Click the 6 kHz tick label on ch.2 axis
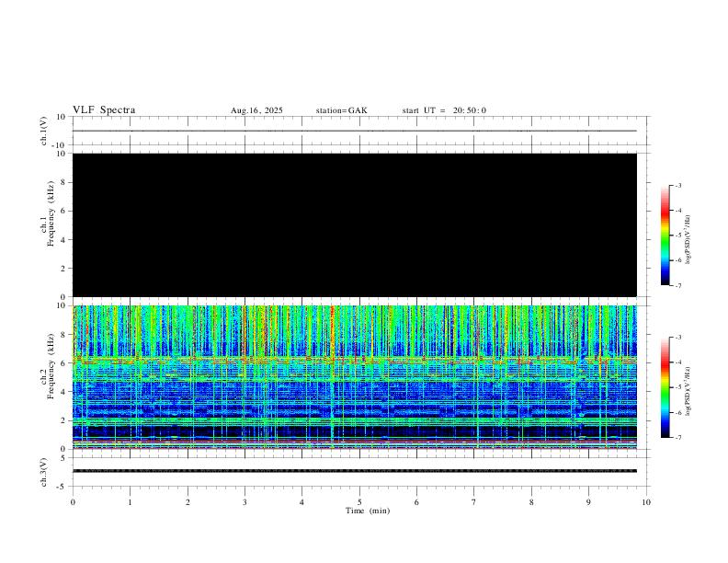This screenshot has height=563, width=728. (x=61, y=362)
